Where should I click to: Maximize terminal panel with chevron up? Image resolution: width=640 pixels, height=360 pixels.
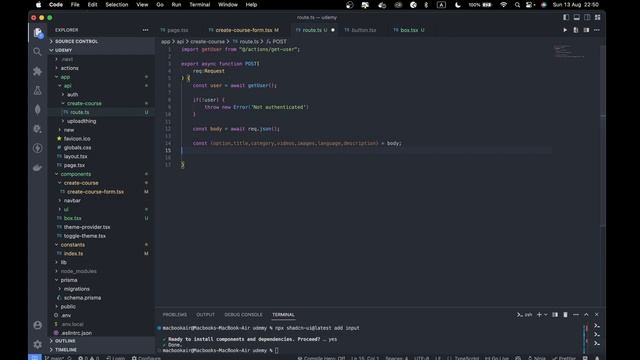coord(586,315)
